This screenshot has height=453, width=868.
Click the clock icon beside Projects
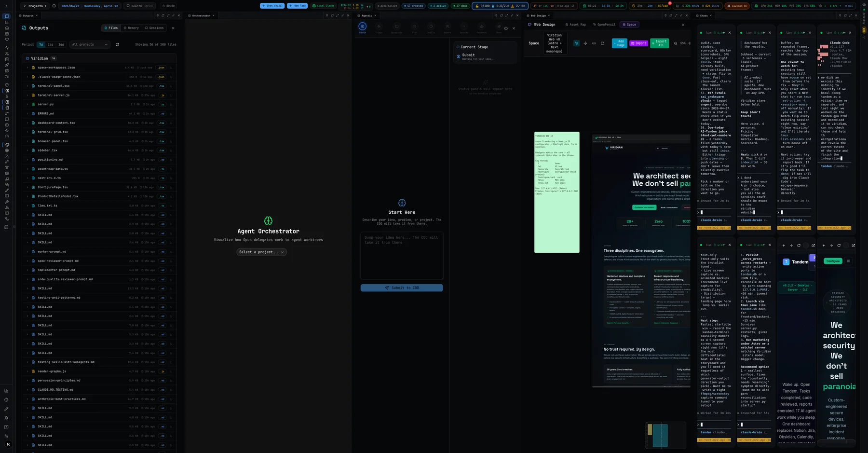54,6
